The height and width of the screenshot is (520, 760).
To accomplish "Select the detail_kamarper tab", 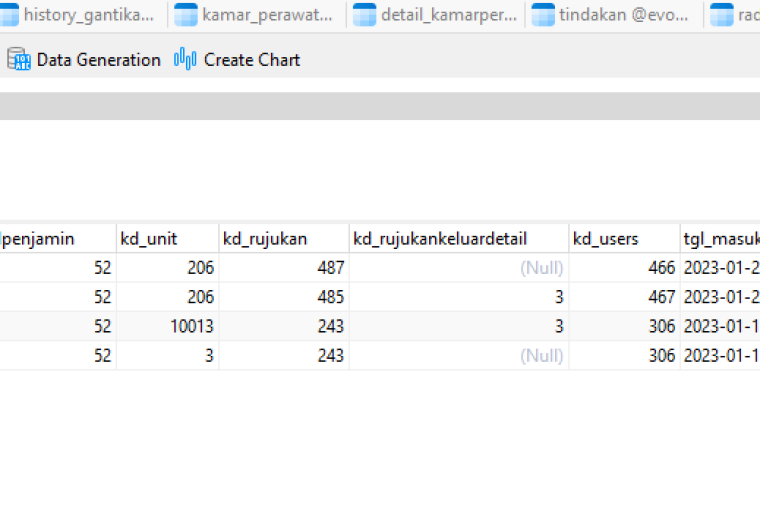I will pos(435,15).
